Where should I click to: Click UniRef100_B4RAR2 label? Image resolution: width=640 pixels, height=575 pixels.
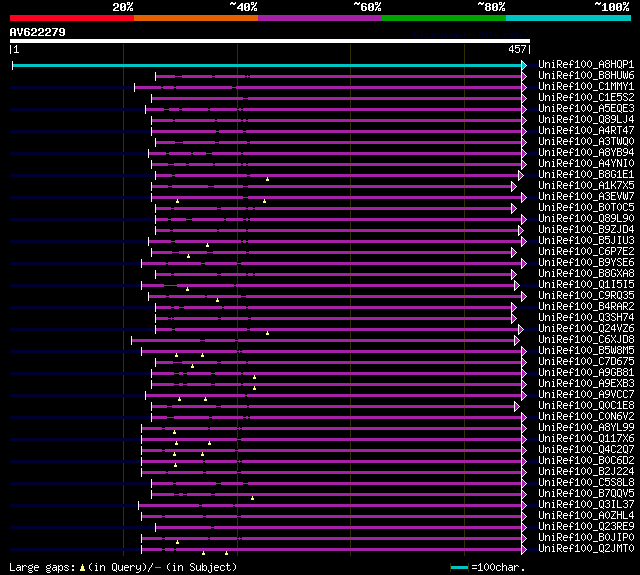[586, 307]
